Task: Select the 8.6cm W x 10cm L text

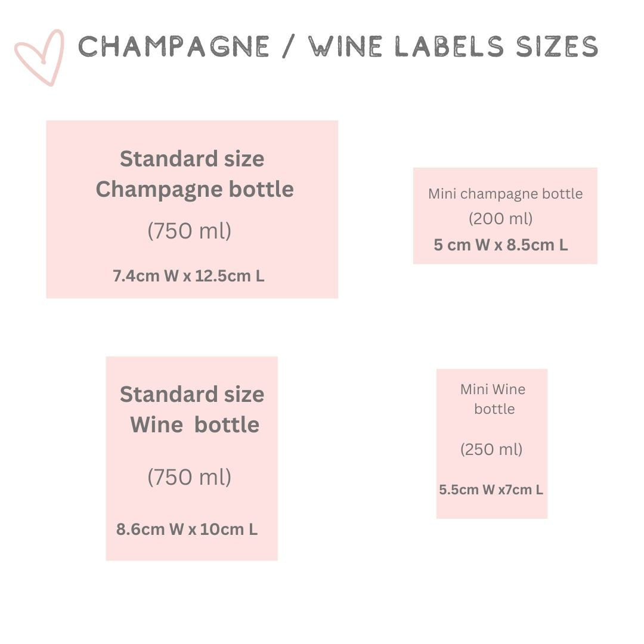Action: pos(187,529)
